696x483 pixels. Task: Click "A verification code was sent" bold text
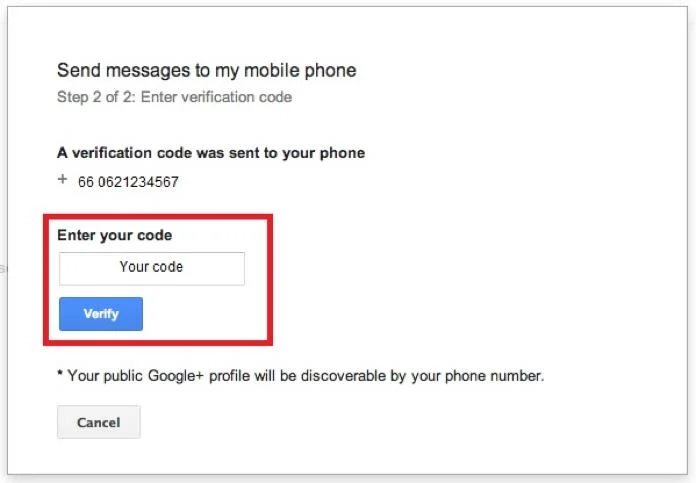point(159,153)
